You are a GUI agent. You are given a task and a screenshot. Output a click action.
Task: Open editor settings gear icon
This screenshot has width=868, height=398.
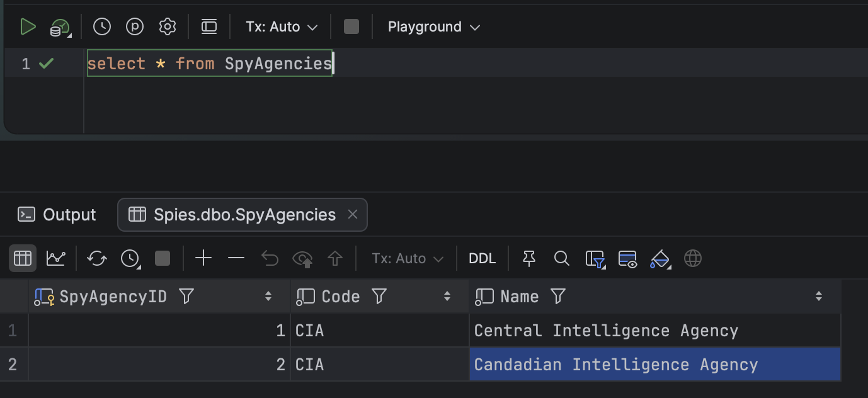[168, 26]
